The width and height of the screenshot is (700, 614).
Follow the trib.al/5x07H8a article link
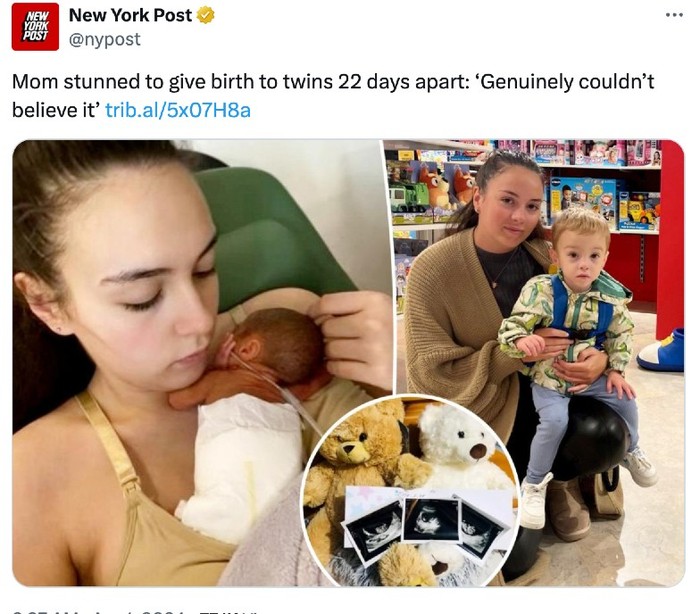178,110
